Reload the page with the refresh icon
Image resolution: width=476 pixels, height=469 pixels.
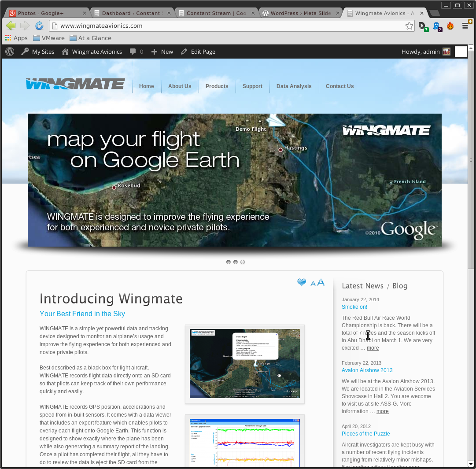tap(39, 26)
